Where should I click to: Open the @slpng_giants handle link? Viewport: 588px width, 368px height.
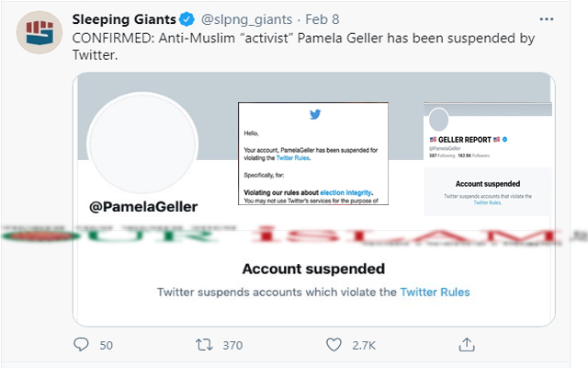(246, 19)
